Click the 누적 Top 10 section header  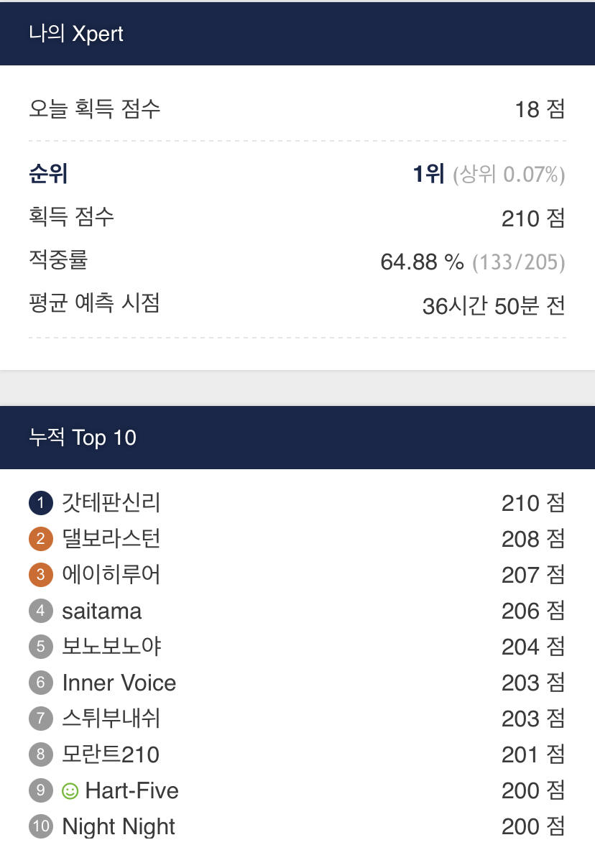coord(83,438)
